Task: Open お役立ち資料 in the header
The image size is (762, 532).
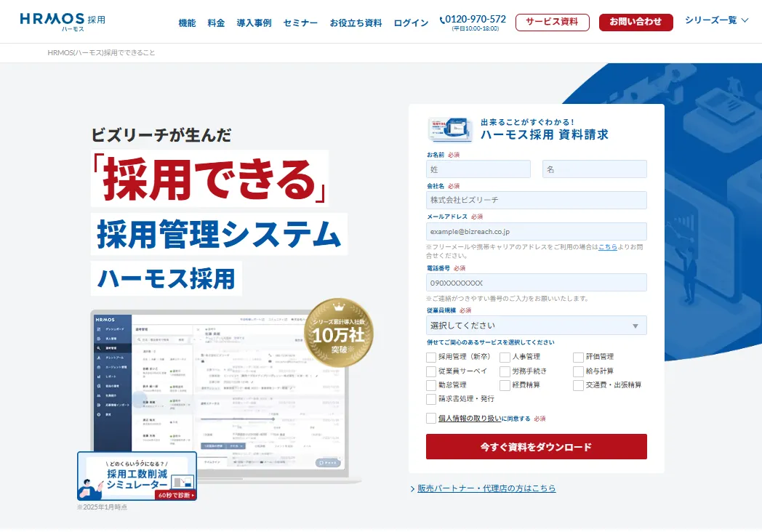Action: tap(356, 23)
